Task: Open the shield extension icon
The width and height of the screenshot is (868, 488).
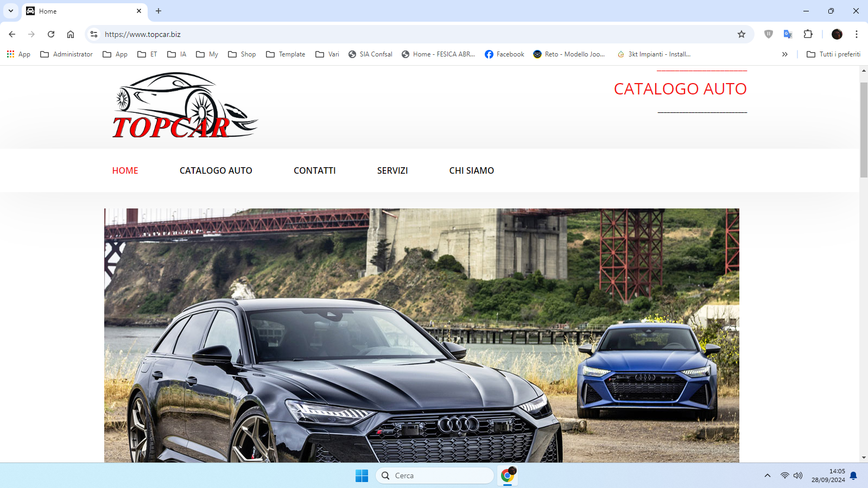Action: pyautogui.click(x=768, y=34)
